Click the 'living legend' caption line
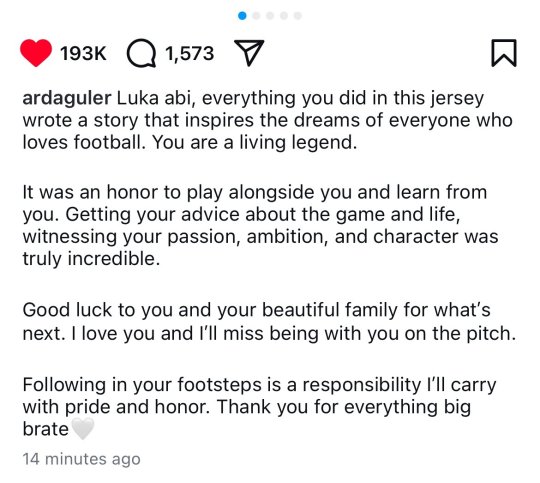The height and width of the screenshot is (483, 540). pyautogui.click(x=189, y=142)
